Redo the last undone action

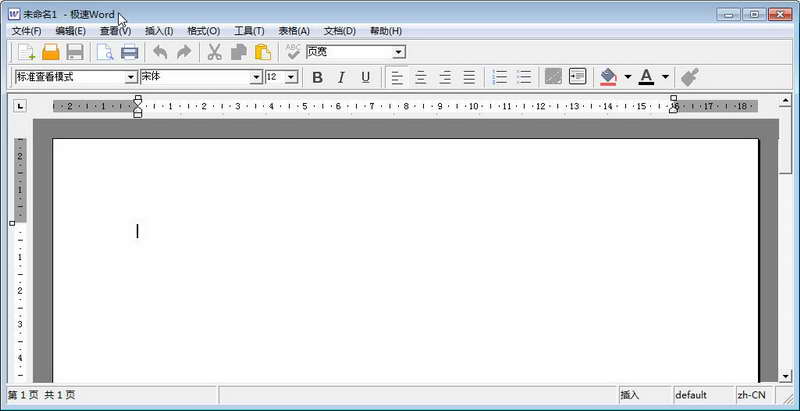click(184, 52)
